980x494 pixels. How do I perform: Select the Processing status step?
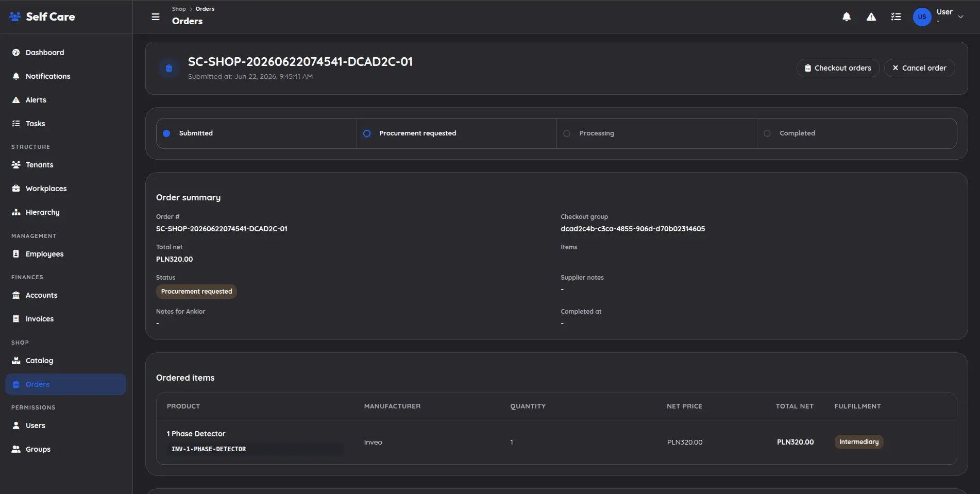[657, 133]
